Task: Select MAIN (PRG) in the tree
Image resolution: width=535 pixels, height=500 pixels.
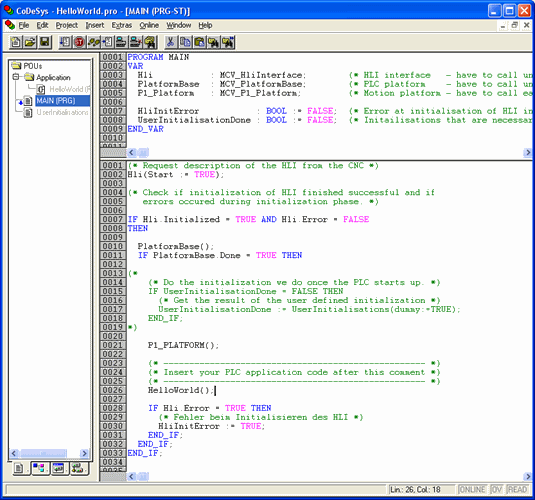Action: pyautogui.click(x=56, y=101)
